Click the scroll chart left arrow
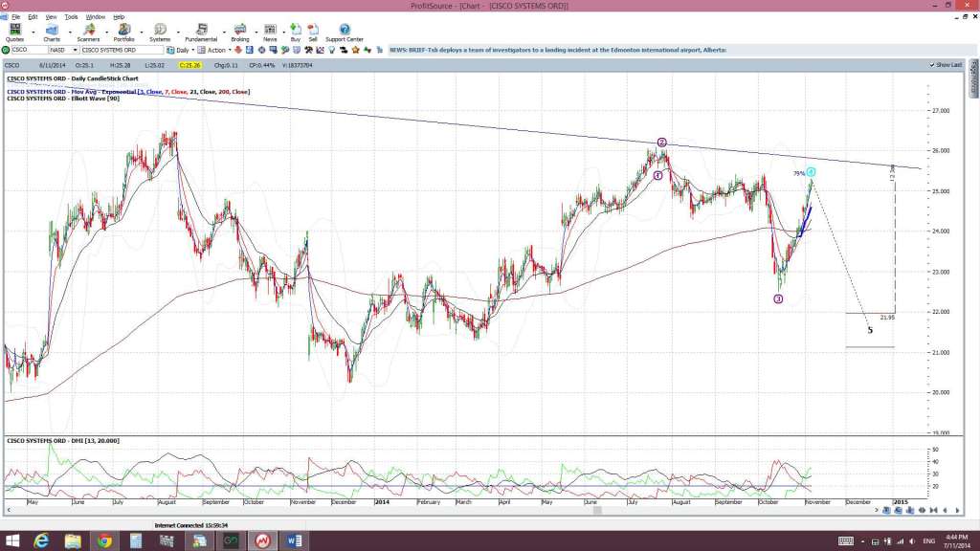 945,511
